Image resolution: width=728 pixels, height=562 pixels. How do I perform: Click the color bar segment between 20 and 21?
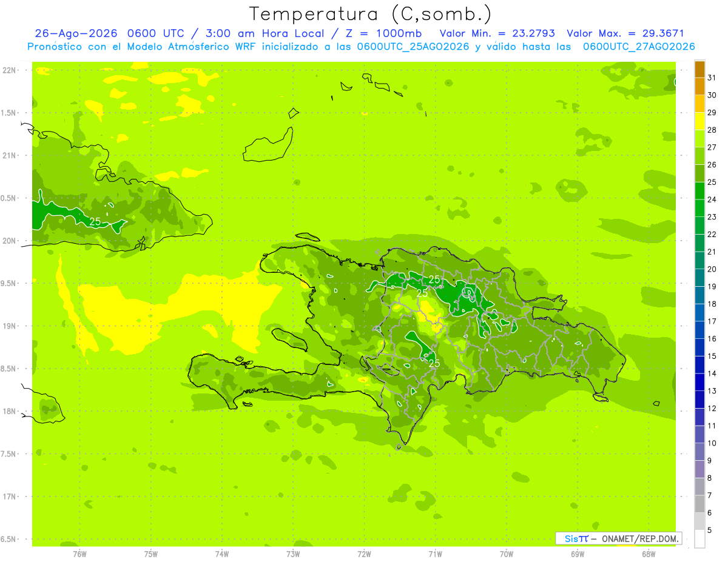point(699,261)
